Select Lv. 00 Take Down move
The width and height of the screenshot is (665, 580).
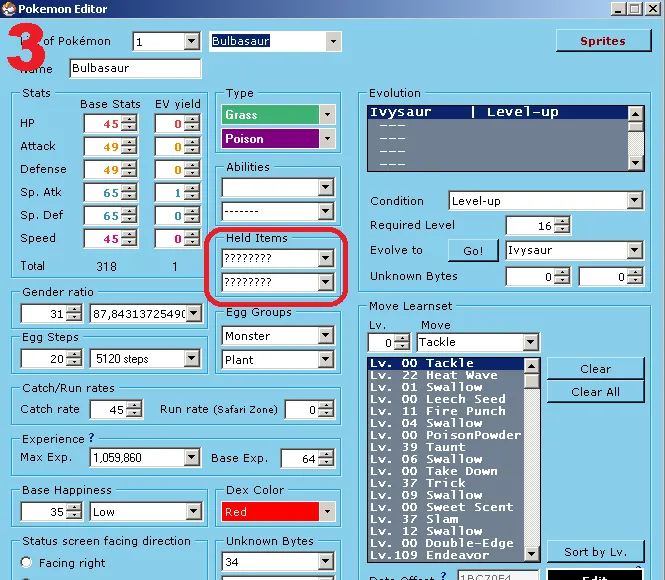click(446, 471)
